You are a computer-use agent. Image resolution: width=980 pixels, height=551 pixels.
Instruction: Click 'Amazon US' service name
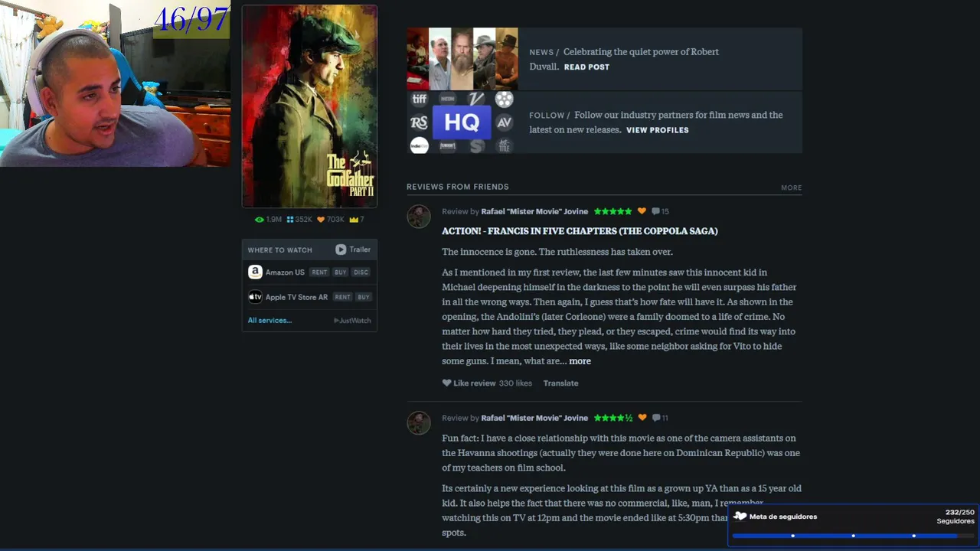(285, 272)
